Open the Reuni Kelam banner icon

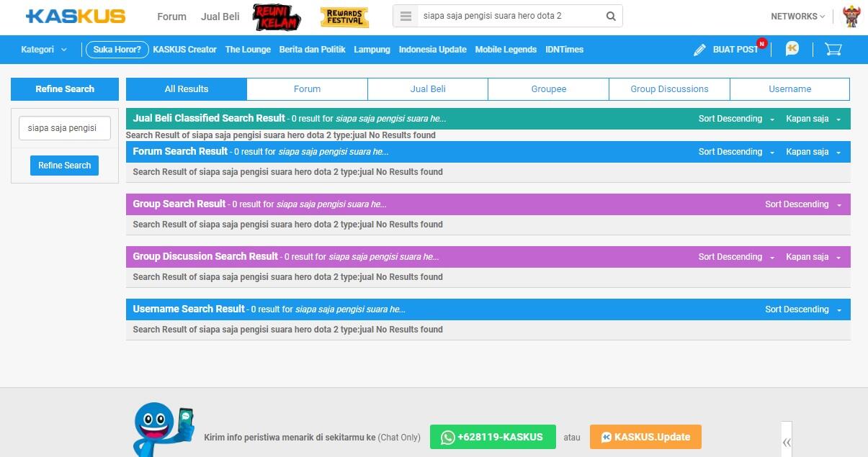277,17
